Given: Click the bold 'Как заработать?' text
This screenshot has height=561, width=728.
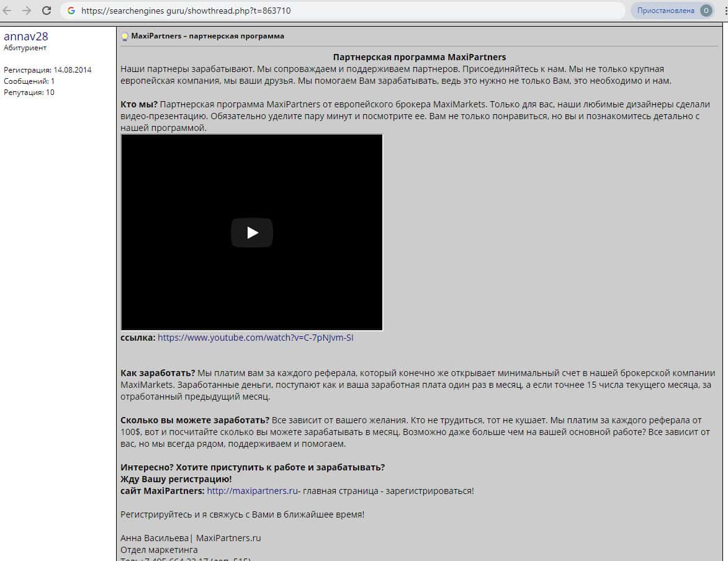Looking at the screenshot, I should [x=158, y=373].
